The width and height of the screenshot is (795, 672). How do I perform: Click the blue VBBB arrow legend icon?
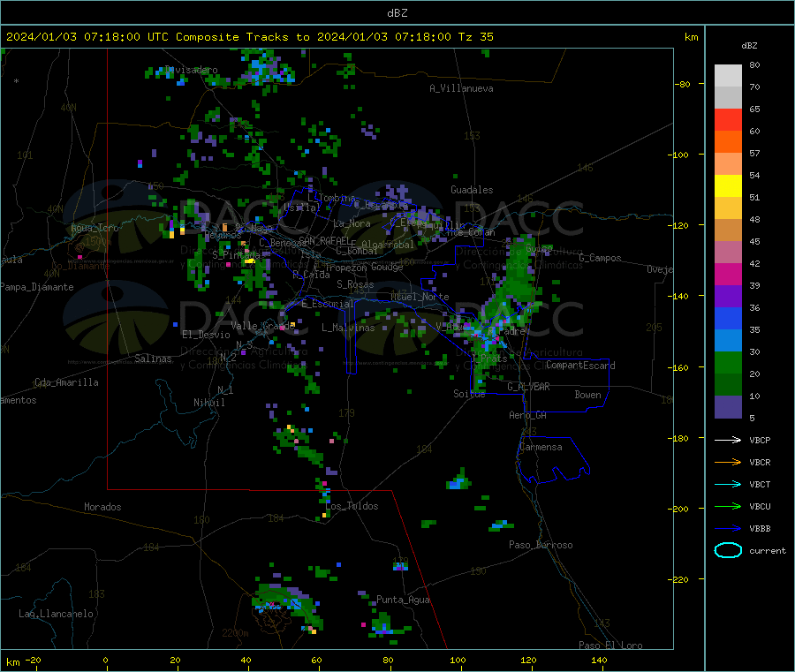point(728,529)
